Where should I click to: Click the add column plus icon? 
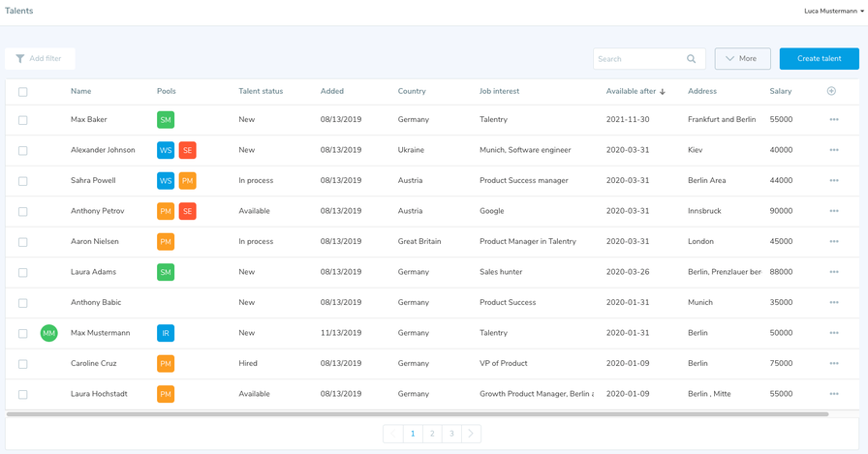click(831, 91)
